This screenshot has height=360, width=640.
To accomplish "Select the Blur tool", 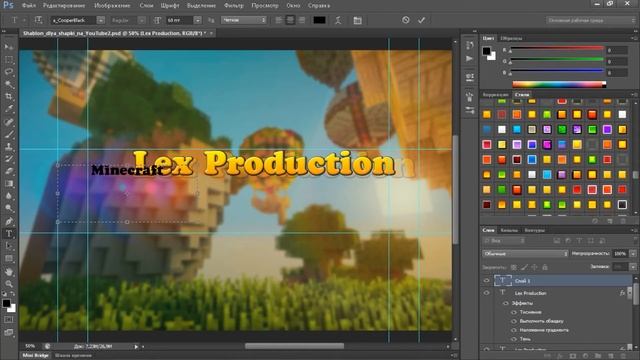I will click(x=9, y=196).
